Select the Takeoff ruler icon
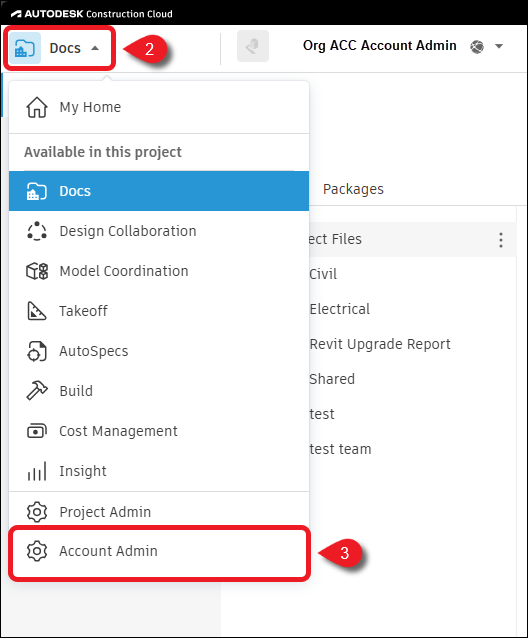Screen dimensions: 528x638 (37, 311)
